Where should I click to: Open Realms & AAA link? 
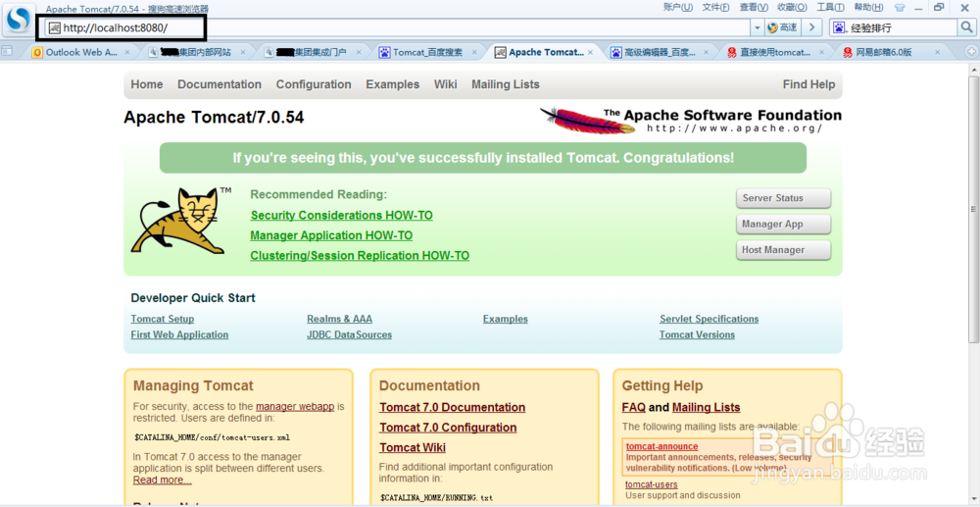click(x=339, y=319)
